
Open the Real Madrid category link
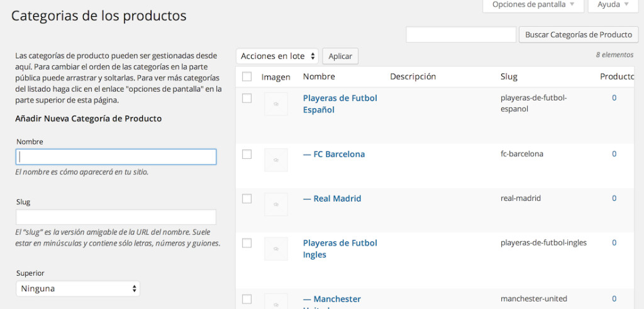pos(337,198)
